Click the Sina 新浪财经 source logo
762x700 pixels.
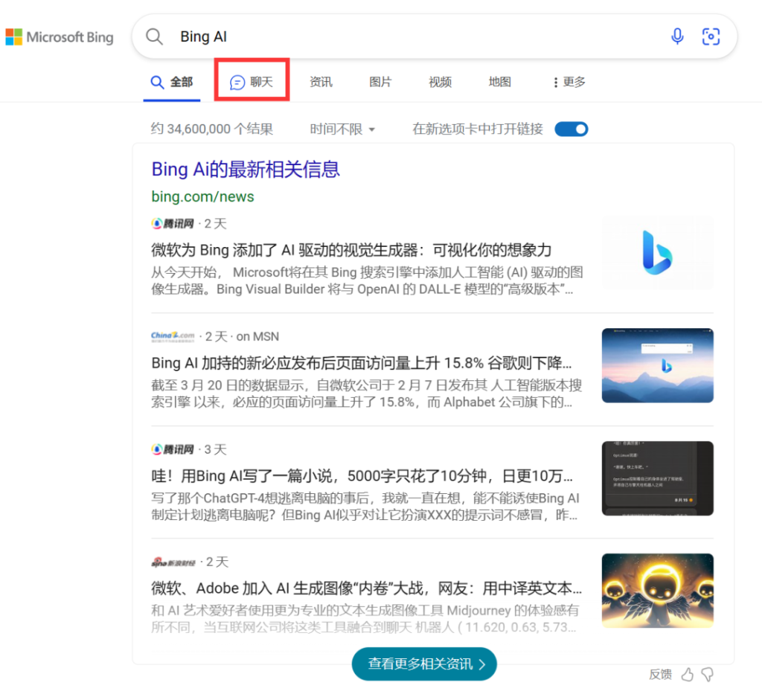pos(173,562)
